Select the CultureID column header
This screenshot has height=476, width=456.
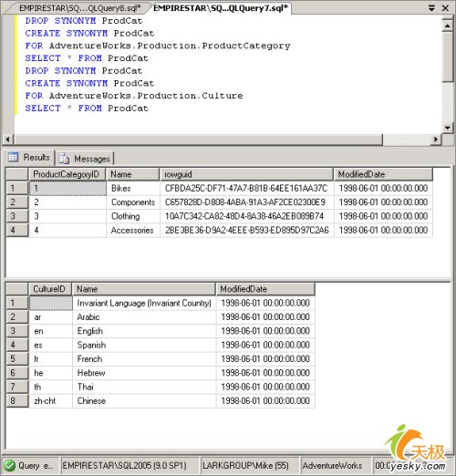click(50, 289)
